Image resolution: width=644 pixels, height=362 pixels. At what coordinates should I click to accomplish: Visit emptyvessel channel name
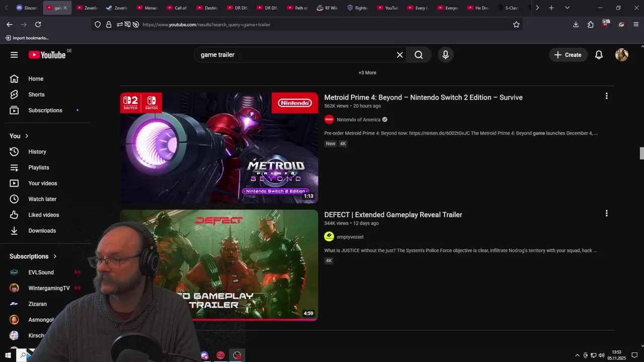point(350,237)
